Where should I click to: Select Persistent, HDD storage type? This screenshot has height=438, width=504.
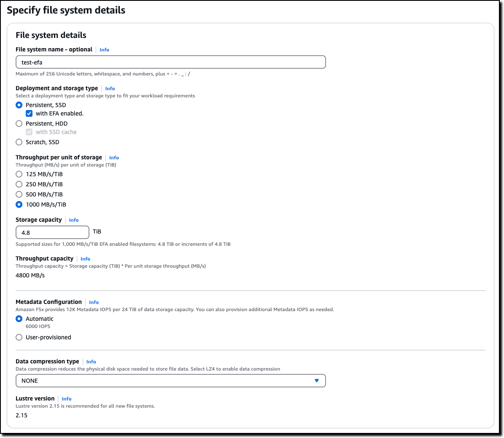tap(19, 124)
